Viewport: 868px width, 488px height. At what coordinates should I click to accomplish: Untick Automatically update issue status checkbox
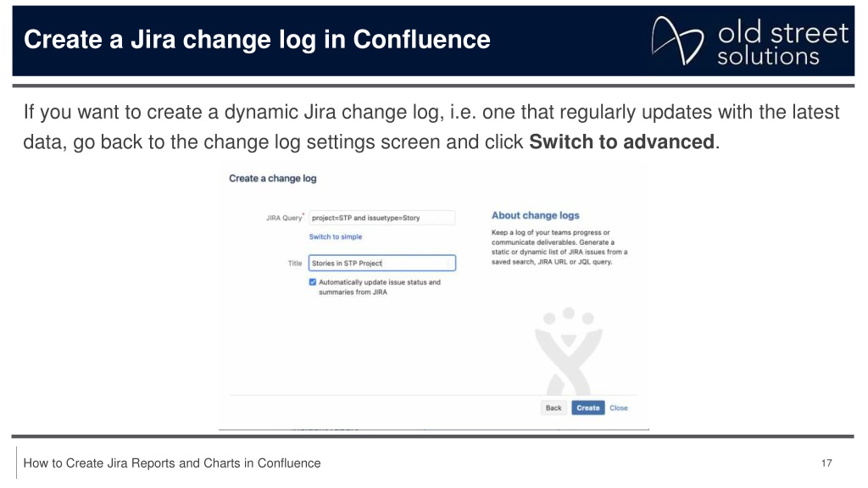click(313, 282)
